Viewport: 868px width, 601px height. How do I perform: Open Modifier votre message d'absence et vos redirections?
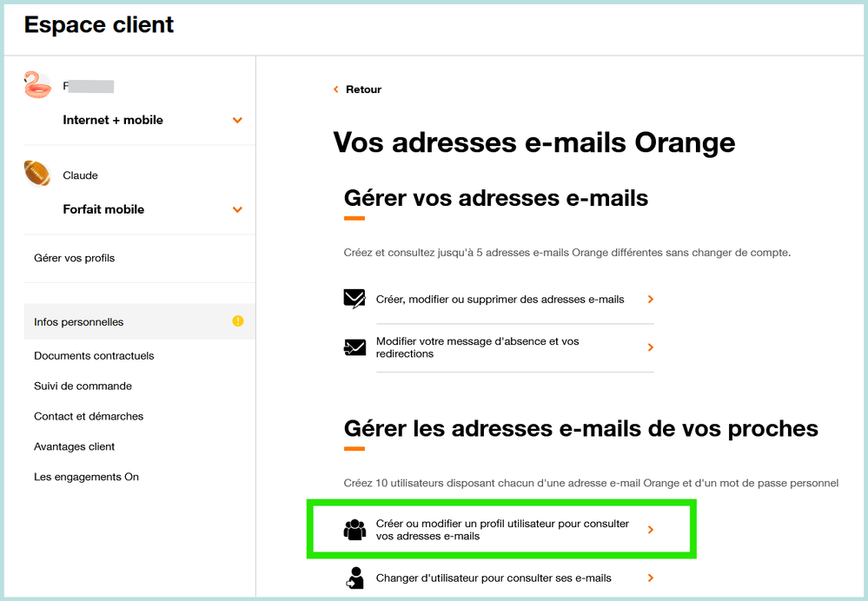tap(477, 347)
